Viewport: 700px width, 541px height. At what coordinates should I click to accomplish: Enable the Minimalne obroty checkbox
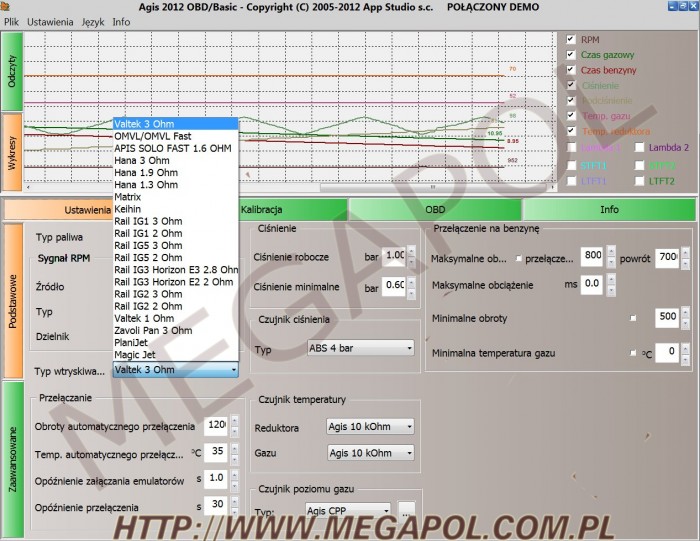point(633,318)
